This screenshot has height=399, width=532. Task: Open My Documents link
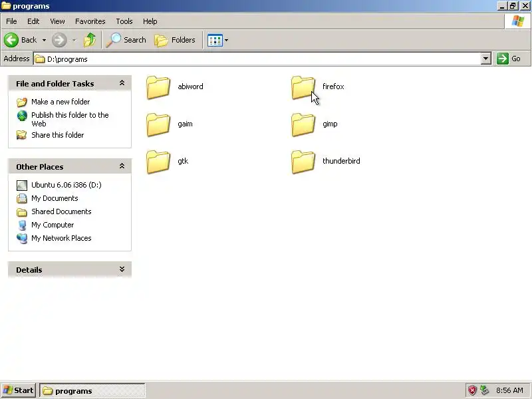(55, 198)
